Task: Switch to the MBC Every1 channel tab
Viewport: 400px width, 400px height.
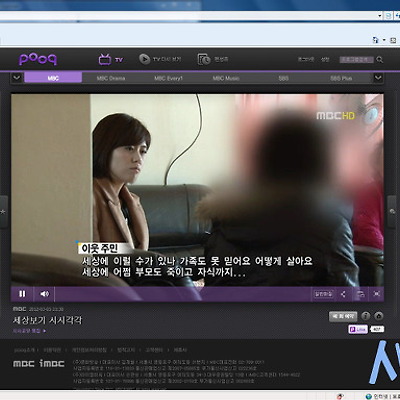Action: coord(168,78)
